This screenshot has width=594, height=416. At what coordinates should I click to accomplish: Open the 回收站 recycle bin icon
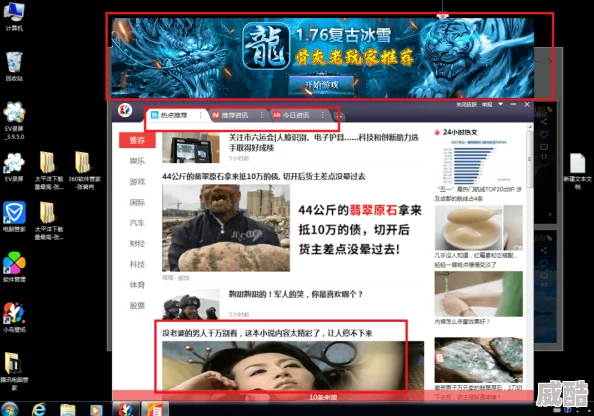click(14, 66)
